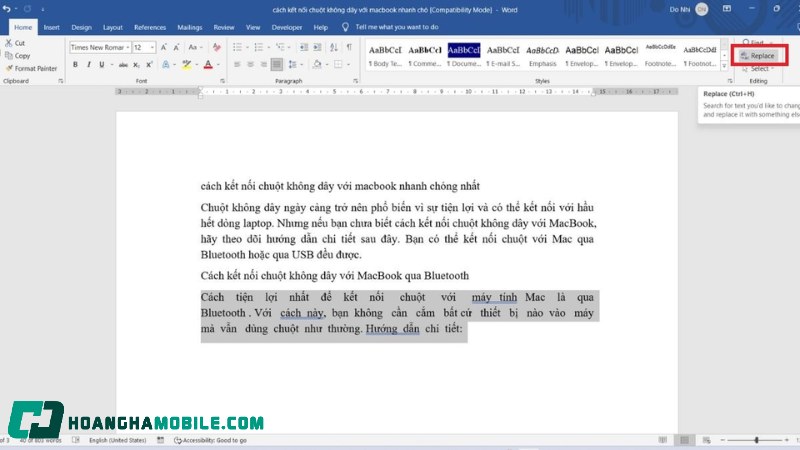
Task: Toggle superscript formatting
Action: coord(149,65)
